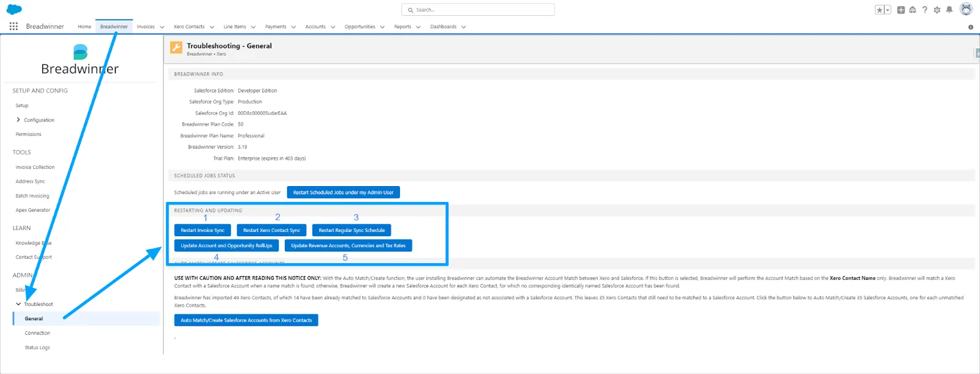Click the Restart Regular Sync Schedule button

352,230
